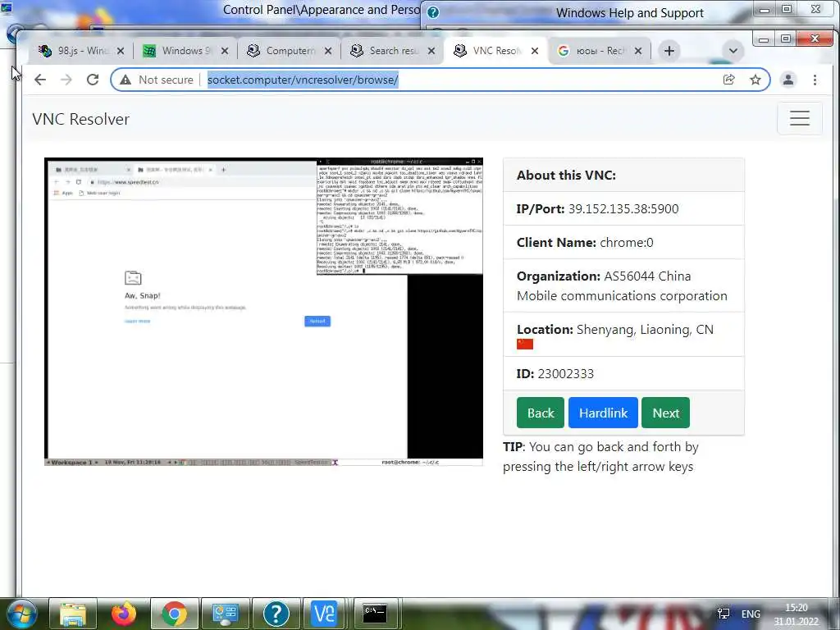
Task: Select the Client Name chrome:0 text
Action: 627,243
